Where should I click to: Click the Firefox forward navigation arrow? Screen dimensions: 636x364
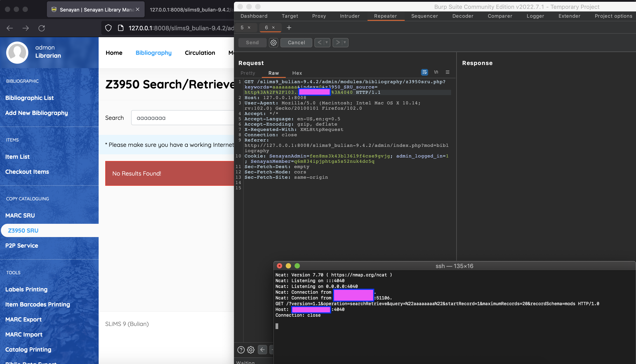tap(25, 28)
